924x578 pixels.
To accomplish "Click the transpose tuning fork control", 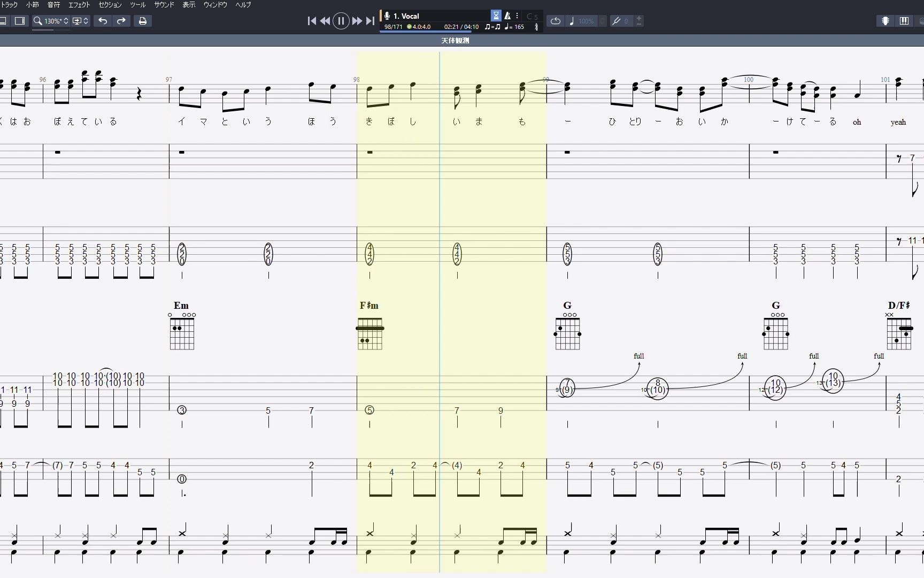I will (617, 21).
